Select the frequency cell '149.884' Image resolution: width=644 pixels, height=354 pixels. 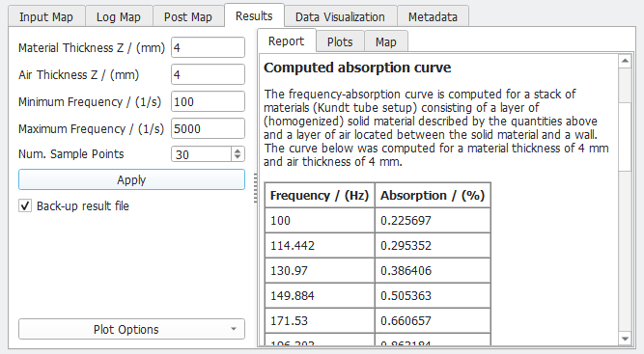[x=320, y=295]
